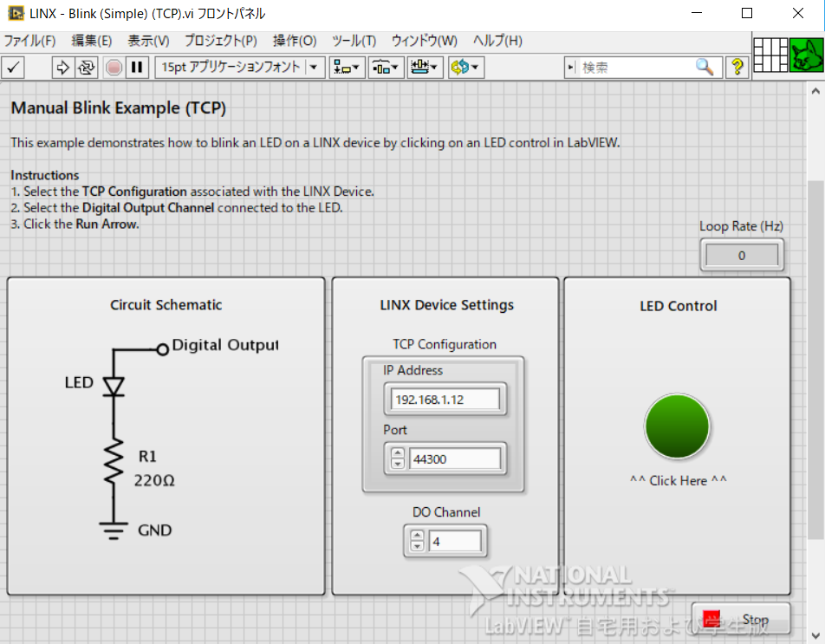Click the Circuit Schematic heading
Screen dimensions: 825x644
point(166,304)
